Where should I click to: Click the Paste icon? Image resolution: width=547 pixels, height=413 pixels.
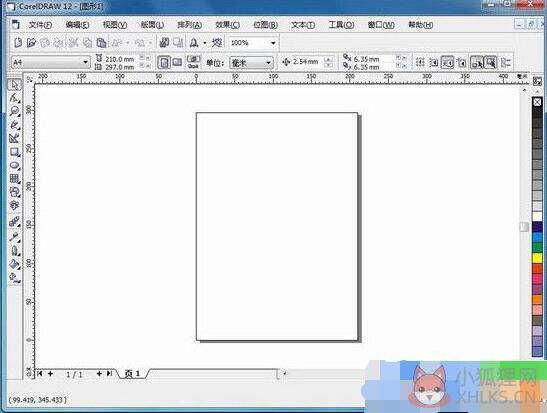[x=101, y=43]
